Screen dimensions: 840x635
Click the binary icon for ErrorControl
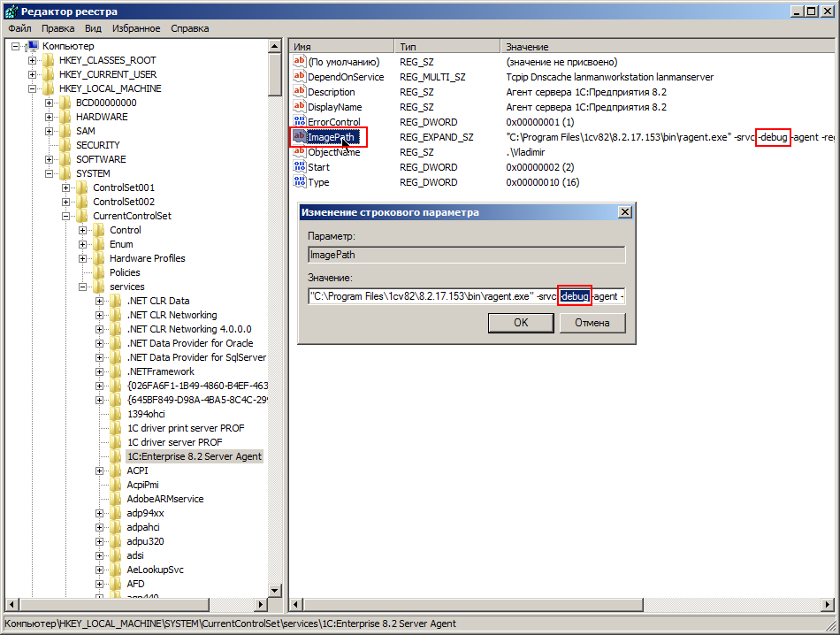point(300,122)
